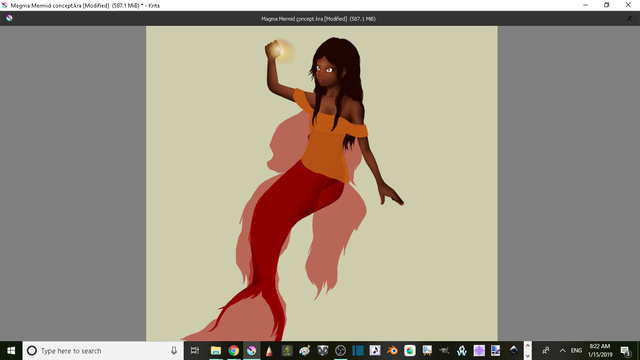
Task: Open the Action Center notifications
Action: coord(625,351)
